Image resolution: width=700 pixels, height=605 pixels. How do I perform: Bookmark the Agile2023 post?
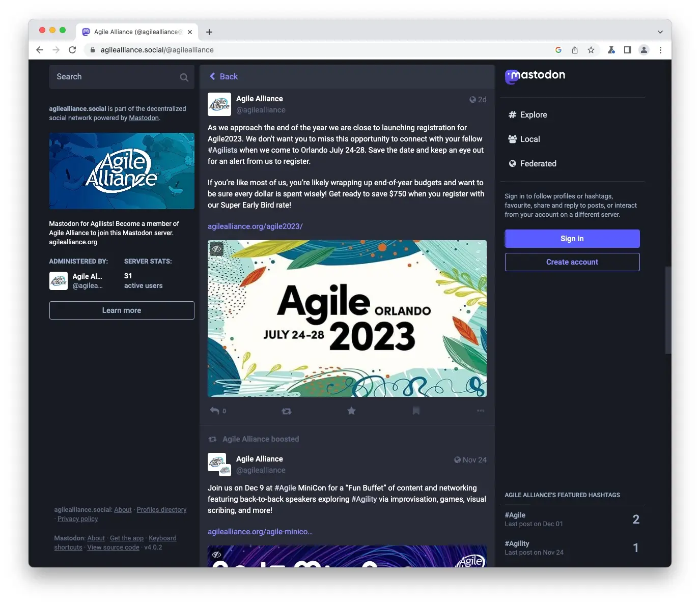[416, 411]
